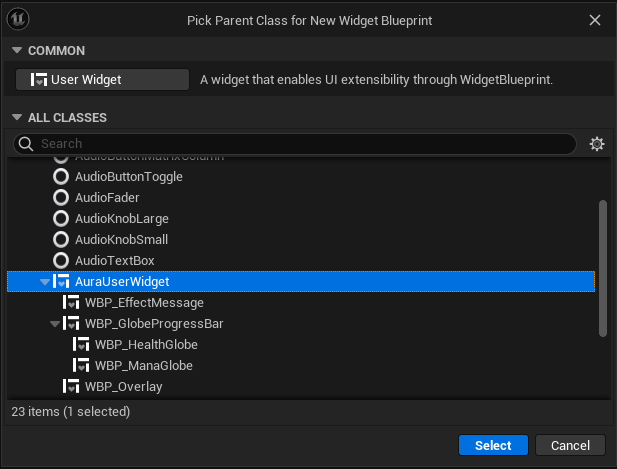
Task: Collapse the Common section
Action: coord(16,50)
